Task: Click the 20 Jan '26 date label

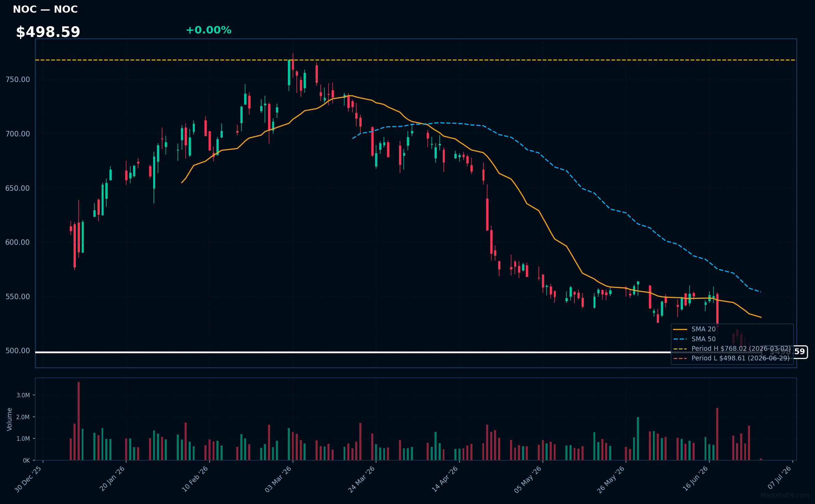Action: pyautogui.click(x=112, y=479)
